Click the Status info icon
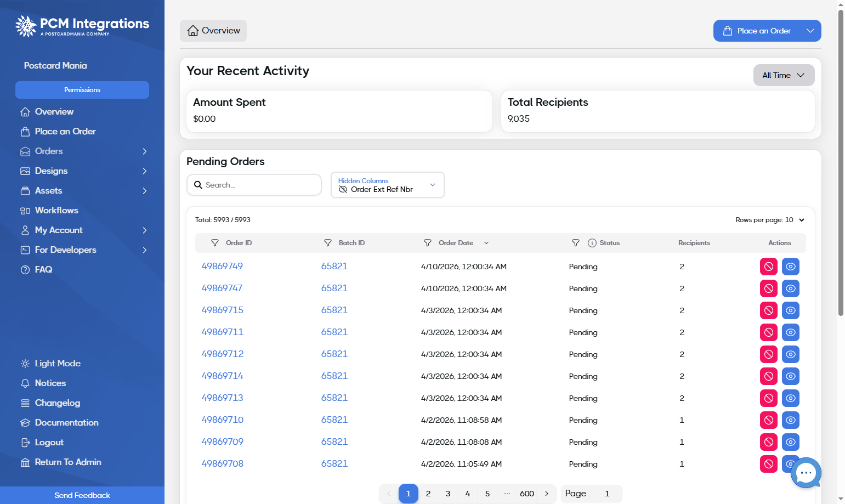 (x=592, y=243)
